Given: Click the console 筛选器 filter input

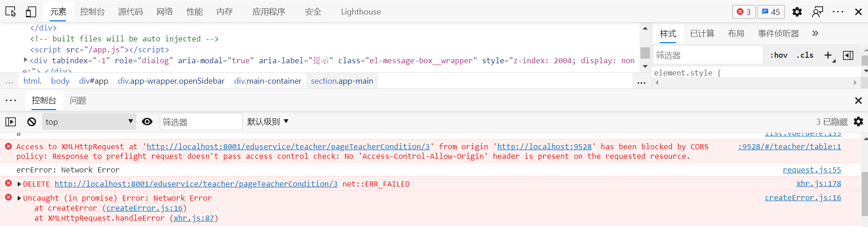Looking at the screenshot, I should tap(201, 122).
